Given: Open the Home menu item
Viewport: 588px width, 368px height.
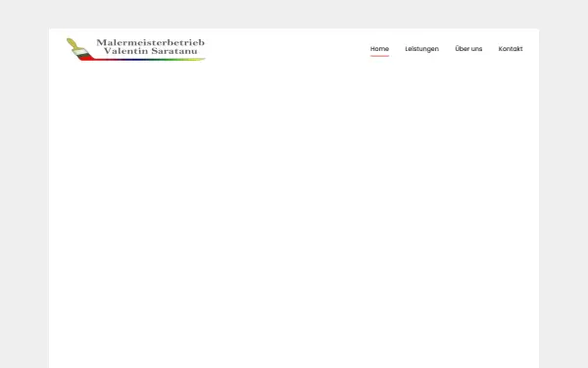Looking at the screenshot, I should pyautogui.click(x=379, y=49).
